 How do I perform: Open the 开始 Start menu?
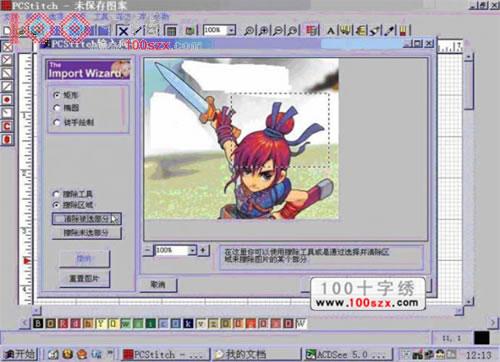(x=20, y=354)
